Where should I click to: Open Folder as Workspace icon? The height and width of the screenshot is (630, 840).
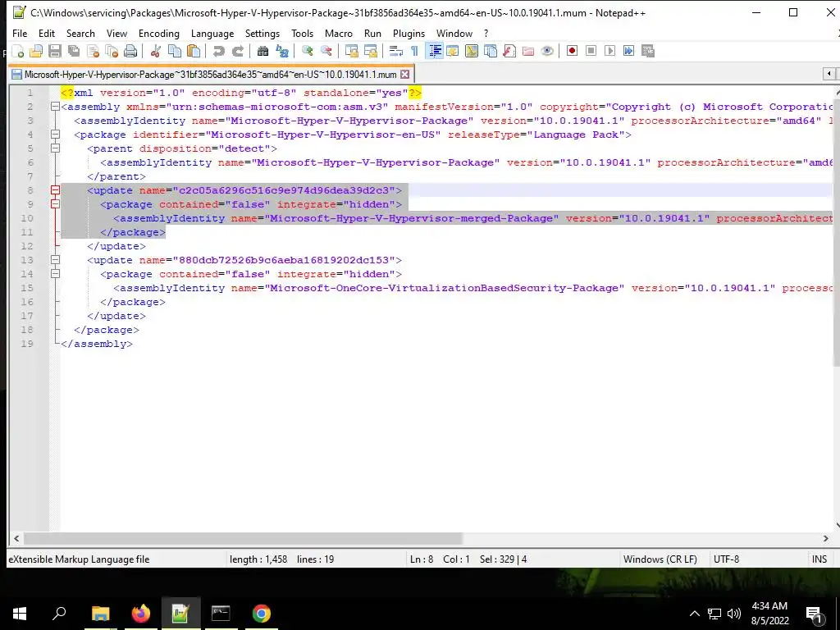[528, 51]
